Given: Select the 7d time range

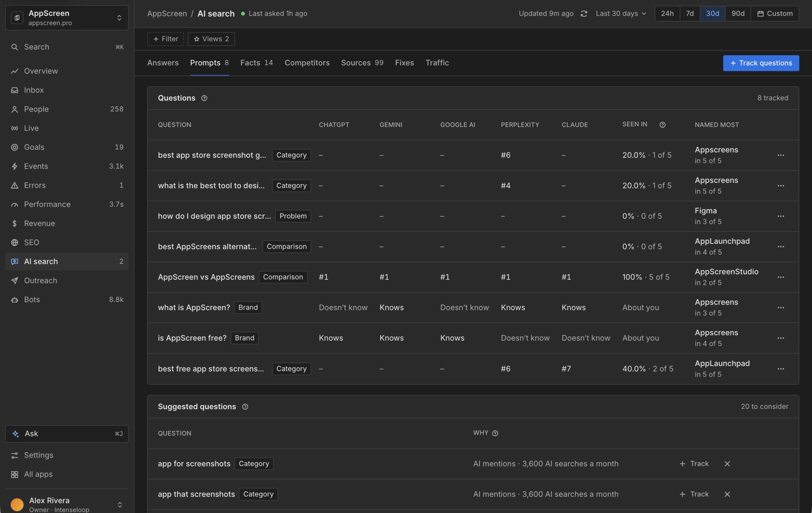Looking at the screenshot, I should click(689, 13).
